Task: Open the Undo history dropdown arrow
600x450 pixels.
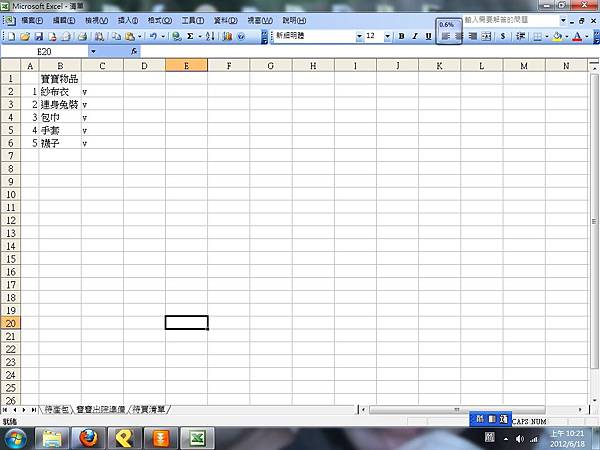Action: click(x=163, y=36)
